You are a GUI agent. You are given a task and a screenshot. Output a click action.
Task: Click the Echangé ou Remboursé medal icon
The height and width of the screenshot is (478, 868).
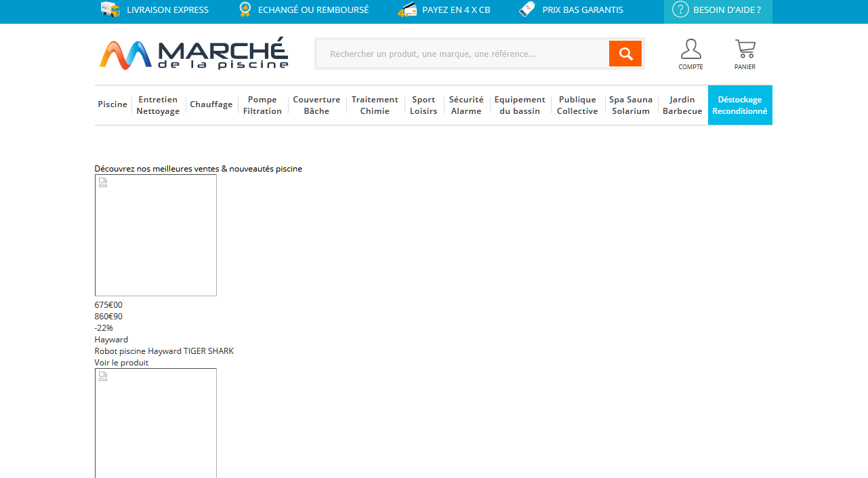(x=245, y=9)
